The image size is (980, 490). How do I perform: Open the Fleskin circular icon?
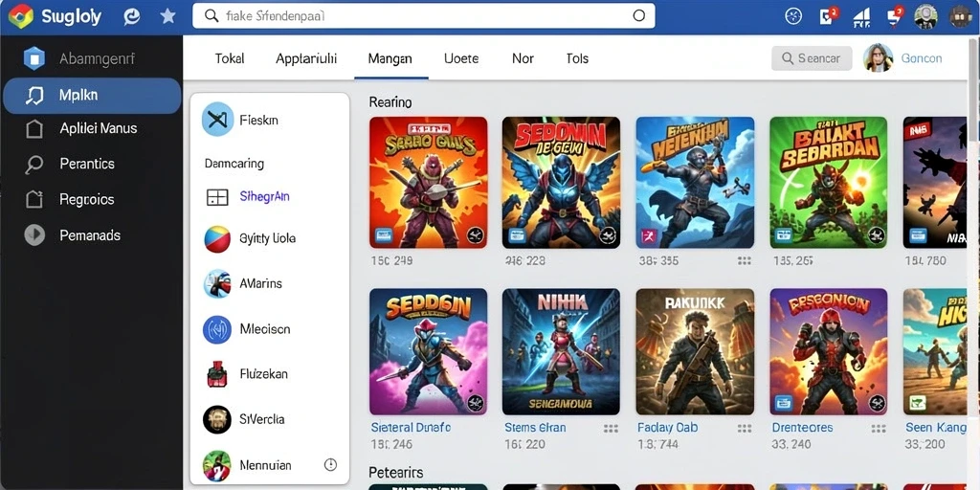click(x=217, y=120)
